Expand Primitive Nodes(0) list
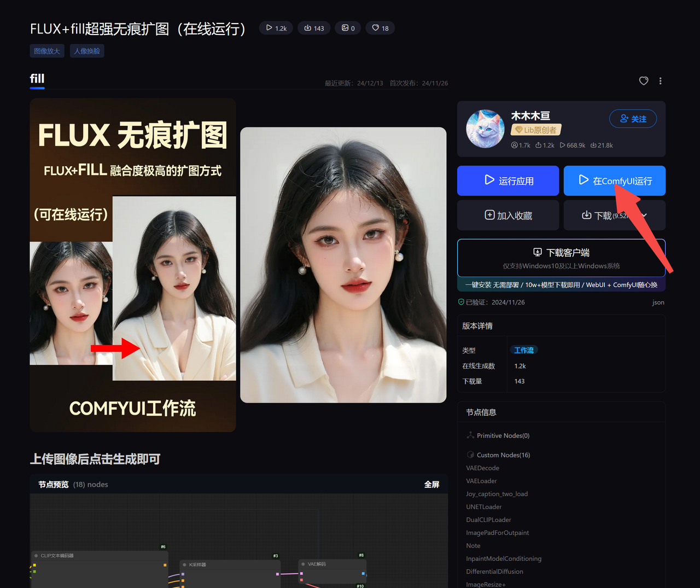The height and width of the screenshot is (588, 700). (498, 435)
